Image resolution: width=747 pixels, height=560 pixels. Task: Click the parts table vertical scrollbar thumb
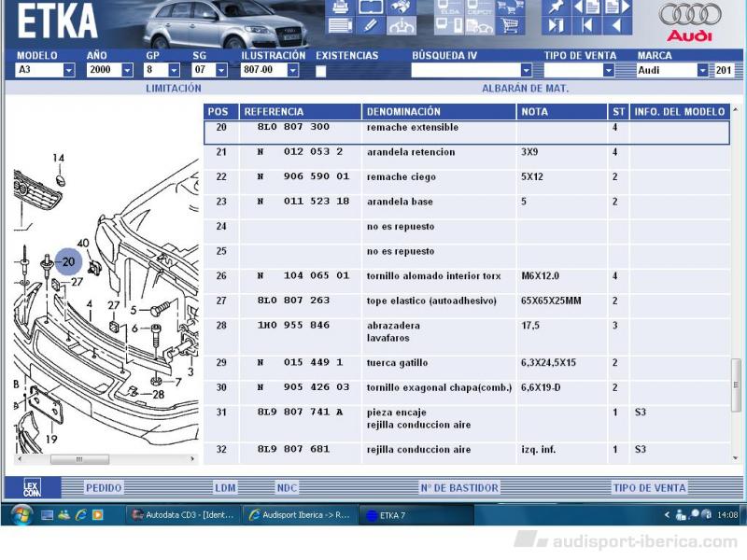click(x=736, y=385)
